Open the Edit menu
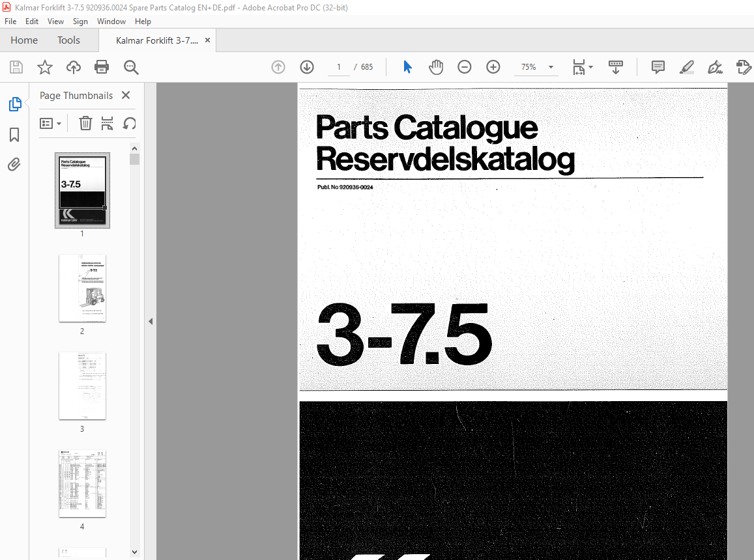Viewport: 754px width, 560px height. pos(32,21)
